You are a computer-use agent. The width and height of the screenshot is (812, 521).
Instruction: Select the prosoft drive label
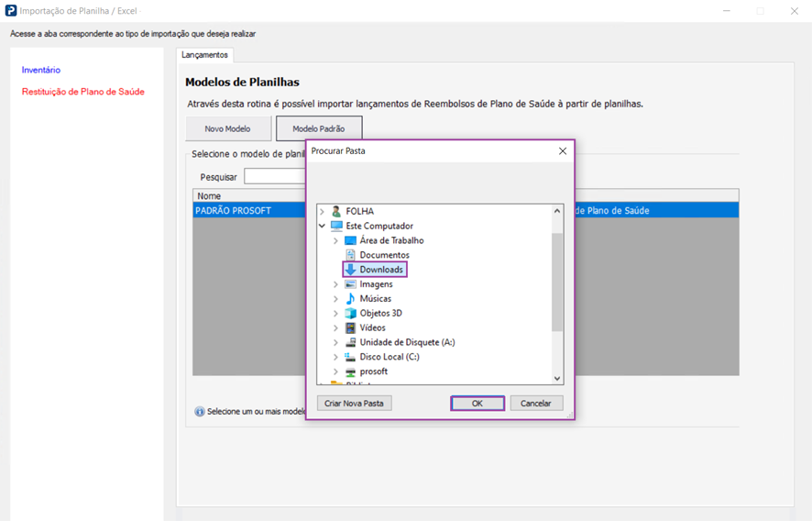373,371
